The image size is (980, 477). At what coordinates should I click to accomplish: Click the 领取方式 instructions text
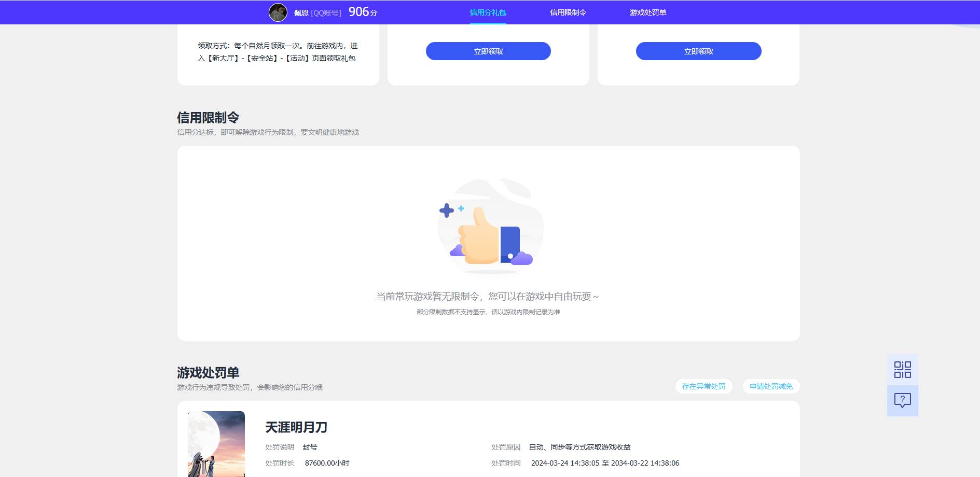click(x=278, y=52)
